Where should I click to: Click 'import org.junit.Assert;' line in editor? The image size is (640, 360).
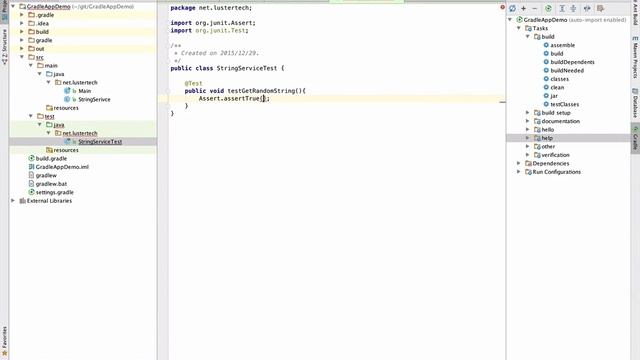(x=213, y=23)
